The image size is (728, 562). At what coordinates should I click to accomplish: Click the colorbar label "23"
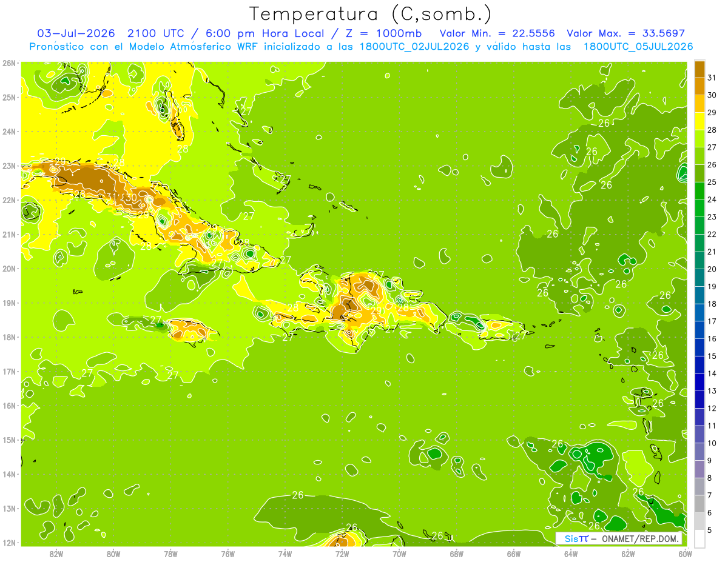point(712,216)
